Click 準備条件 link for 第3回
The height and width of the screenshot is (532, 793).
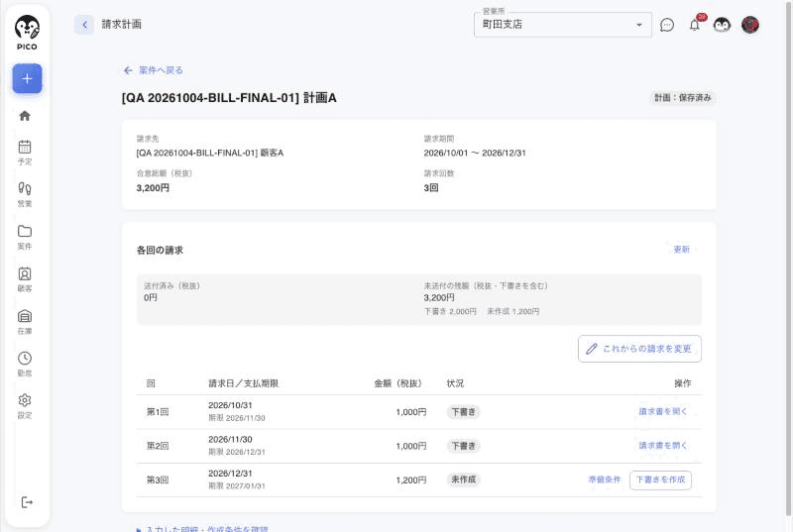pos(605,479)
